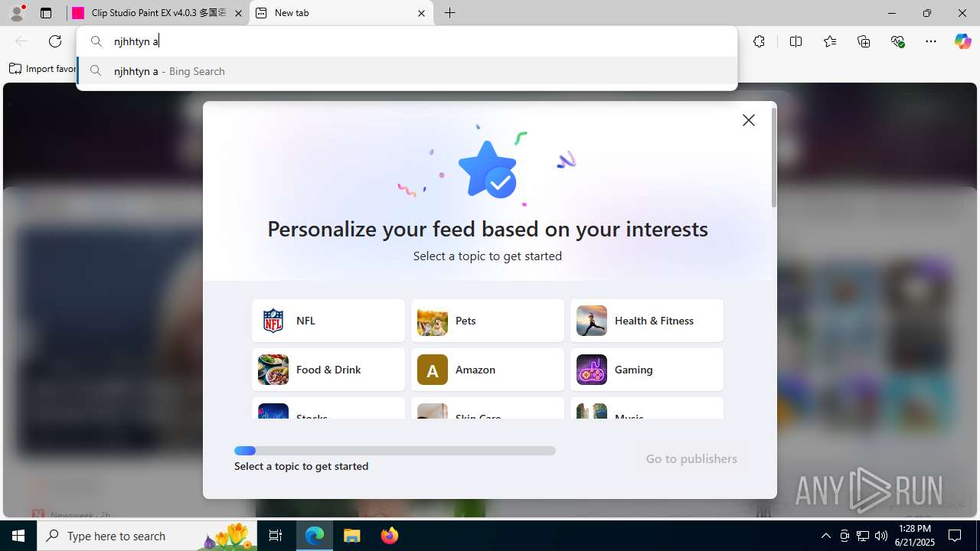980x551 pixels.
Task: Click Import favorites bookmark item
Action: coord(42,69)
